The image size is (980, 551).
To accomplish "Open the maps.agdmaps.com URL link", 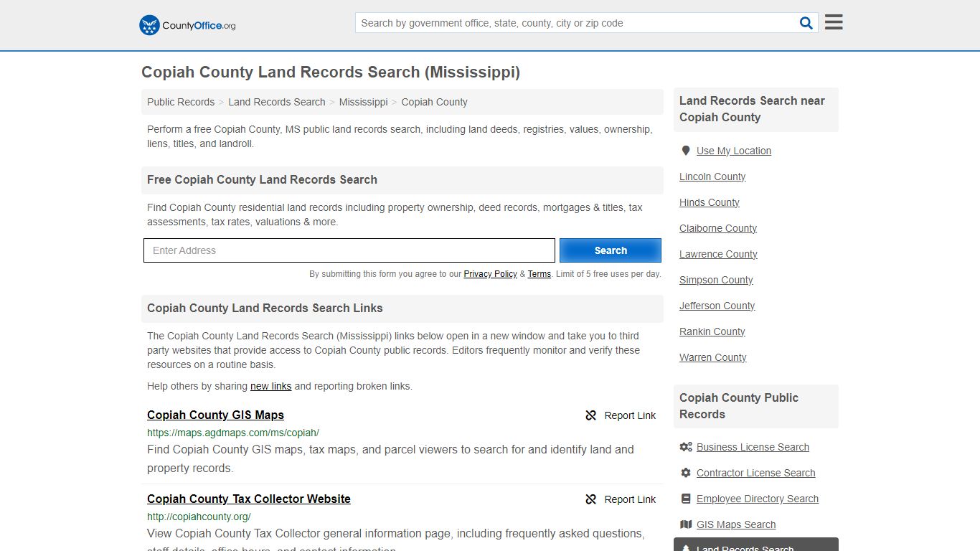I will click(233, 433).
